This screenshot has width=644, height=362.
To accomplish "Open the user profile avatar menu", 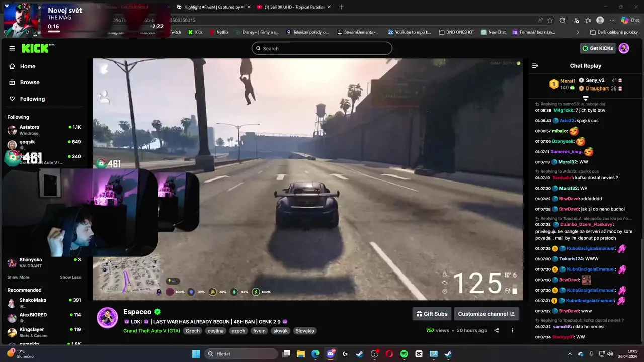I will (x=624, y=48).
